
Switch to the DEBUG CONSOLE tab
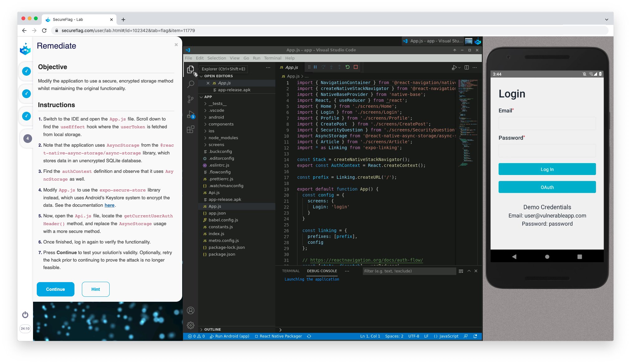(322, 271)
